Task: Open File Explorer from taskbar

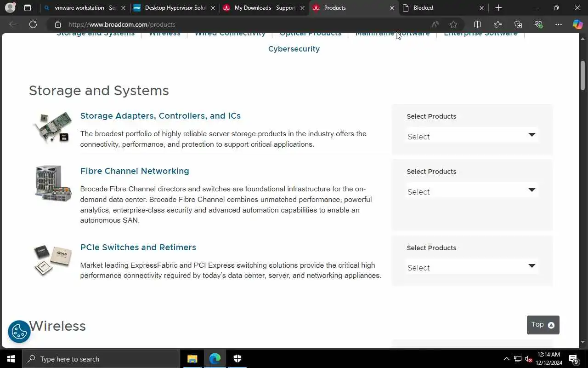Action: click(x=192, y=359)
